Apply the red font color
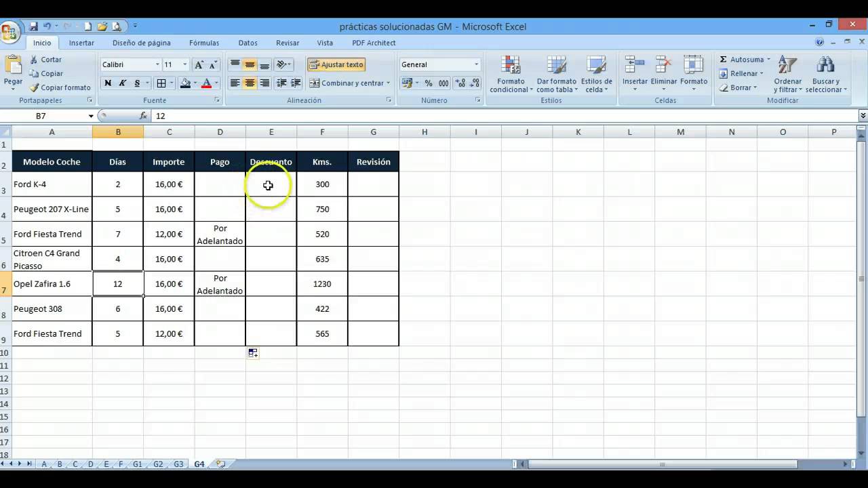868x488 pixels. [207, 83]
